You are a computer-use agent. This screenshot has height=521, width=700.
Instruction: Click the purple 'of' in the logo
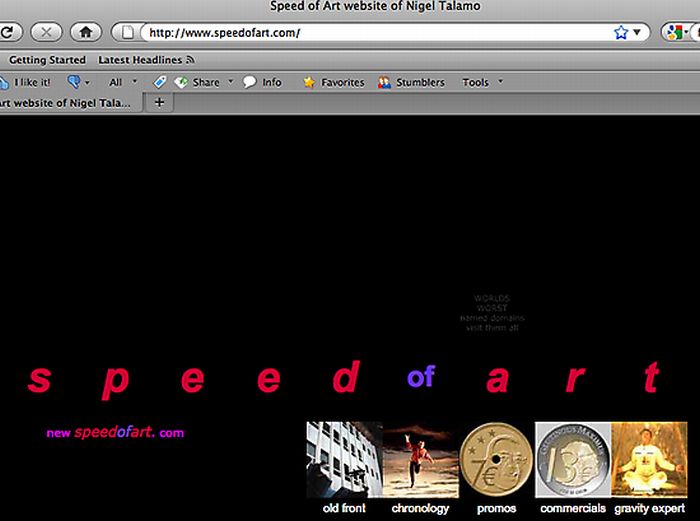coord(421,376)
